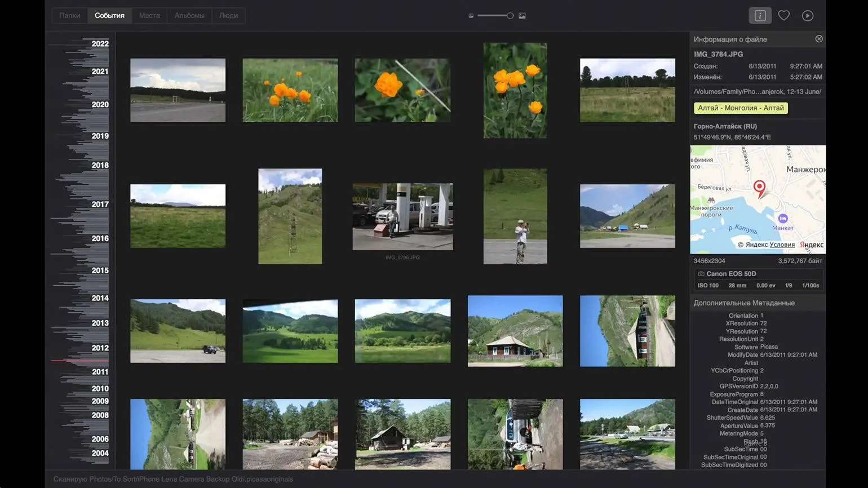The image size is (868, 488).
Task: Jump to 2021 in the timeline
Action: click(100, 72)
